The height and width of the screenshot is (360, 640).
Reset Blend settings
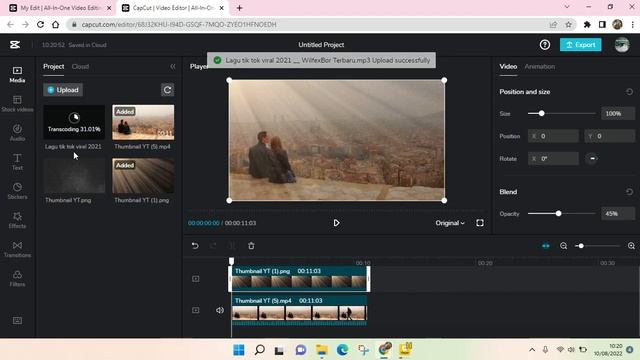(x=629, y=192)
